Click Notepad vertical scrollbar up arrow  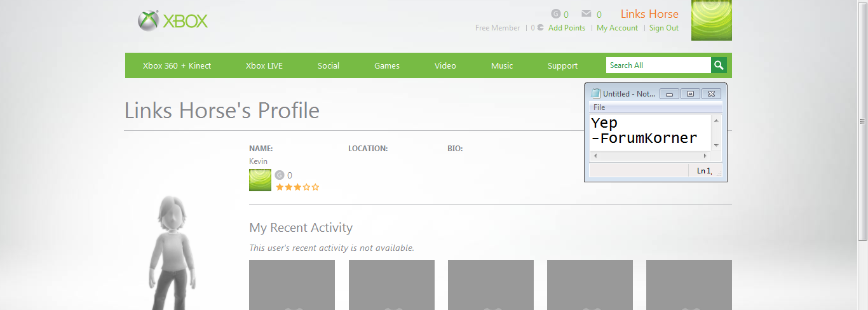[x=717, y=120]
